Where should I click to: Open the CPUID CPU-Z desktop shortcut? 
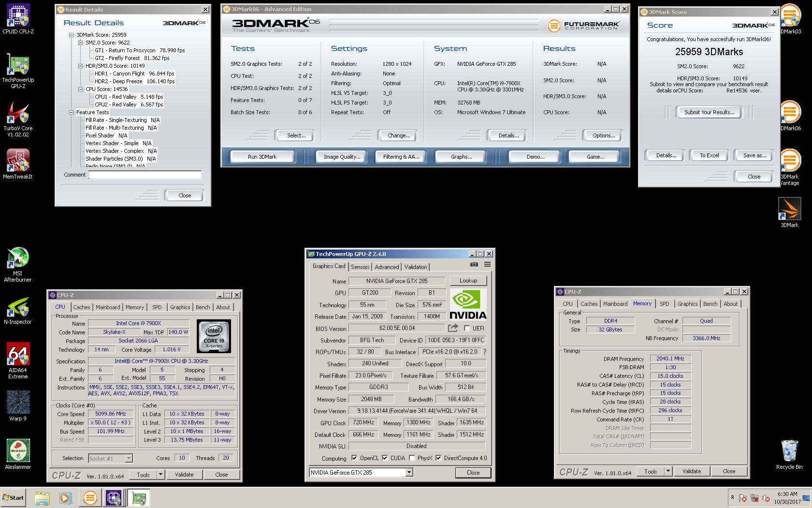[x=18, y=19]
